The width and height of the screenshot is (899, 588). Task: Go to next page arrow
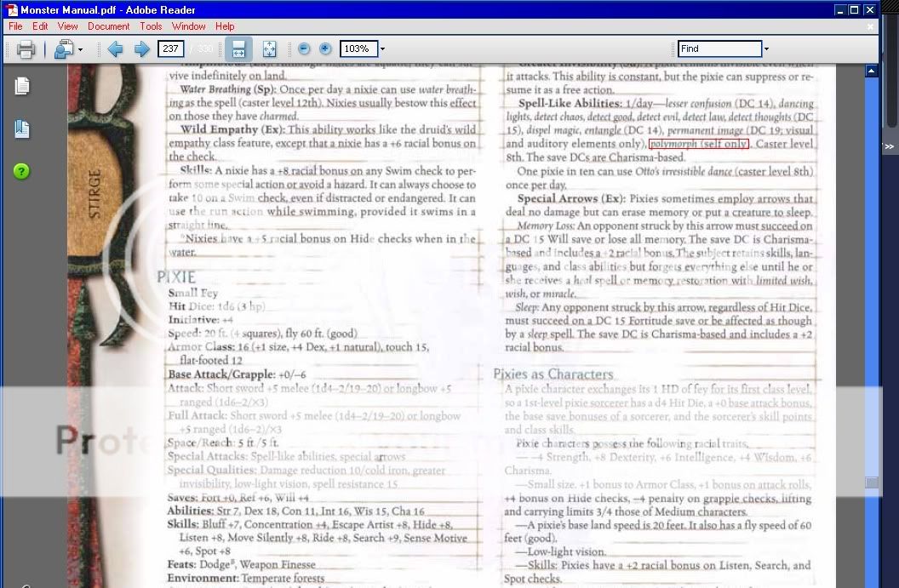pos(141,49)
